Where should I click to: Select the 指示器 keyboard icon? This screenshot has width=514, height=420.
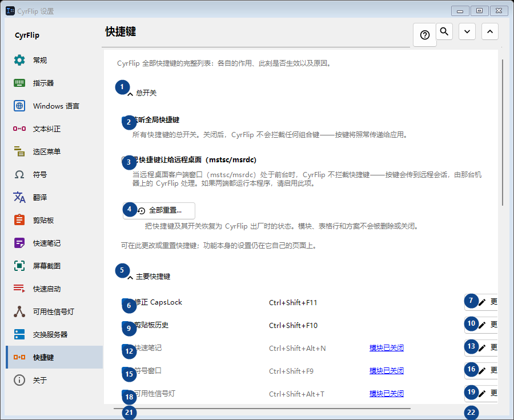tap(19, 83)
